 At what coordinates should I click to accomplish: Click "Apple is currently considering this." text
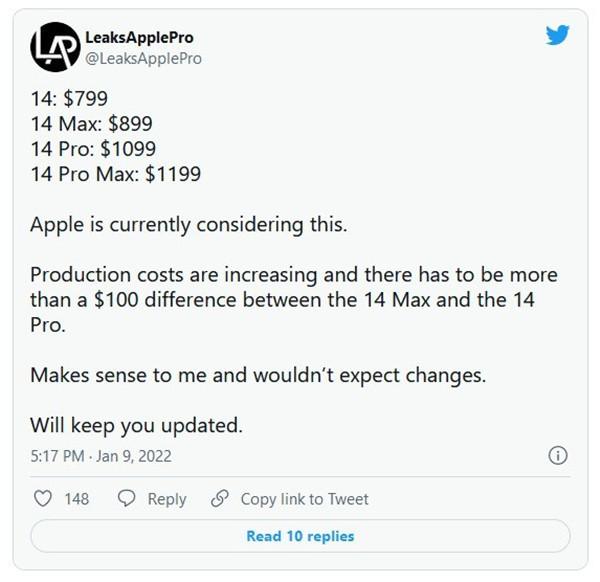pos(189,224)
